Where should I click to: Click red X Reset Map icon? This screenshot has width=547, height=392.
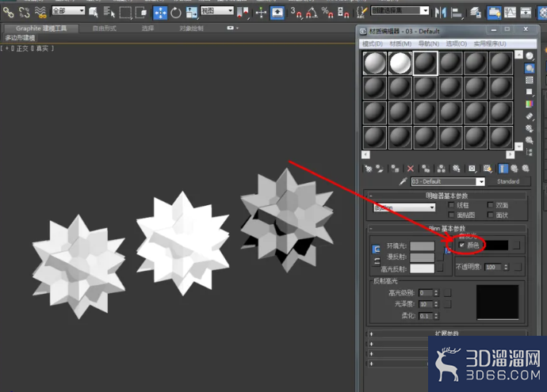coord(411,169)
